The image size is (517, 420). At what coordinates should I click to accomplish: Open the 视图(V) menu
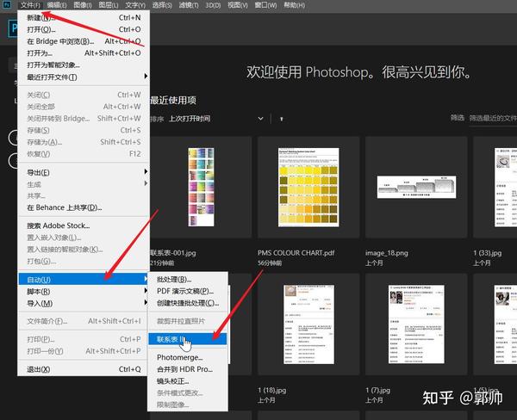(x=238, y=5)
